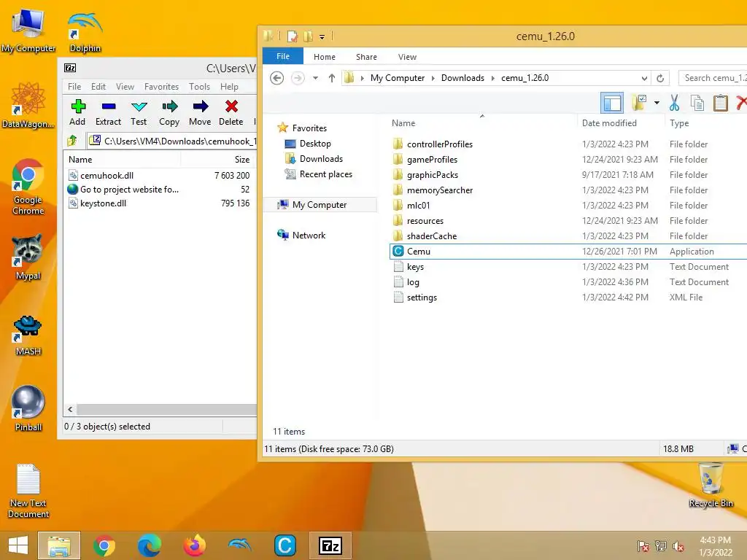Select the Pinball desktop shortcut

[28, 408]
